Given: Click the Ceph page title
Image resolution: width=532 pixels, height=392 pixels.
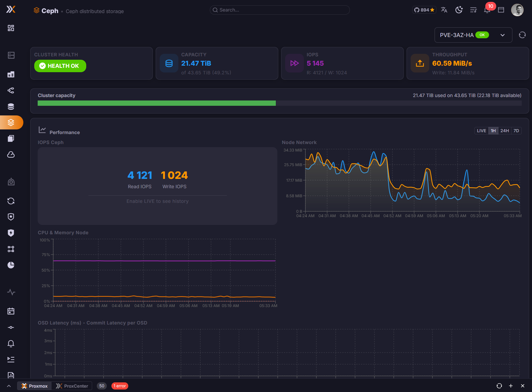Looking at the screenshot, I should (50, 11).
